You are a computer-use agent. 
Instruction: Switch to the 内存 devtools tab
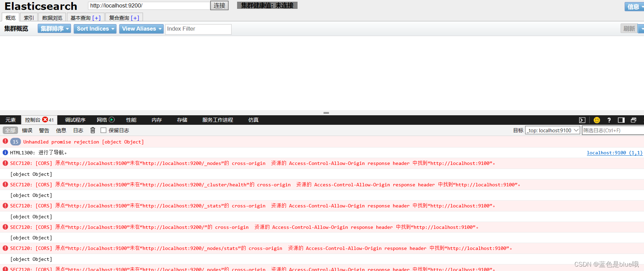click(157, 120)
